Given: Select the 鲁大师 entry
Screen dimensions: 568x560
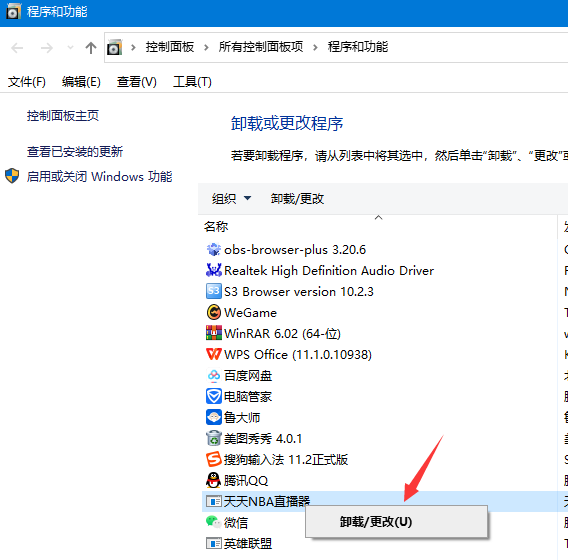Looking at the screenshot, I should [242, 417].
